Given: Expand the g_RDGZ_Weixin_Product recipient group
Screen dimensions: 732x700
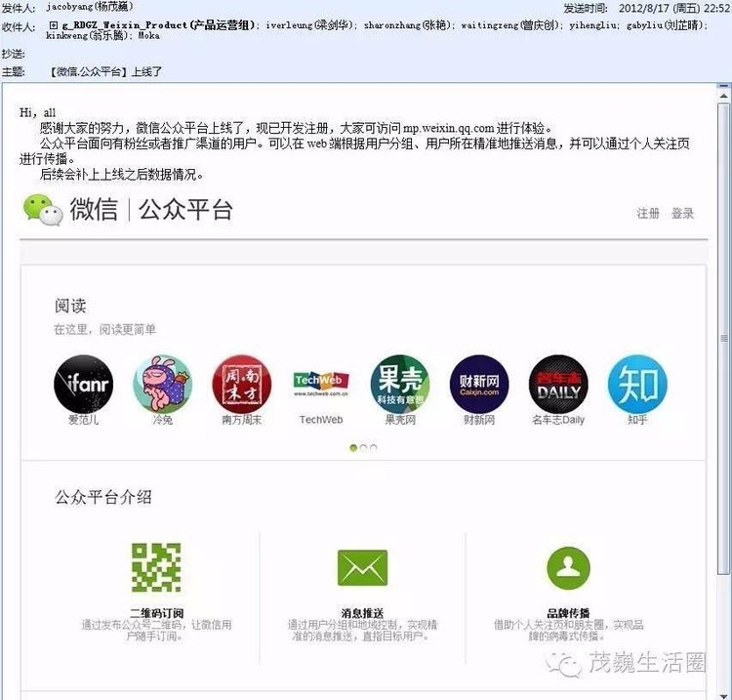Looking at the screenshot, I should pyautogui.click(x=53, y=23).
